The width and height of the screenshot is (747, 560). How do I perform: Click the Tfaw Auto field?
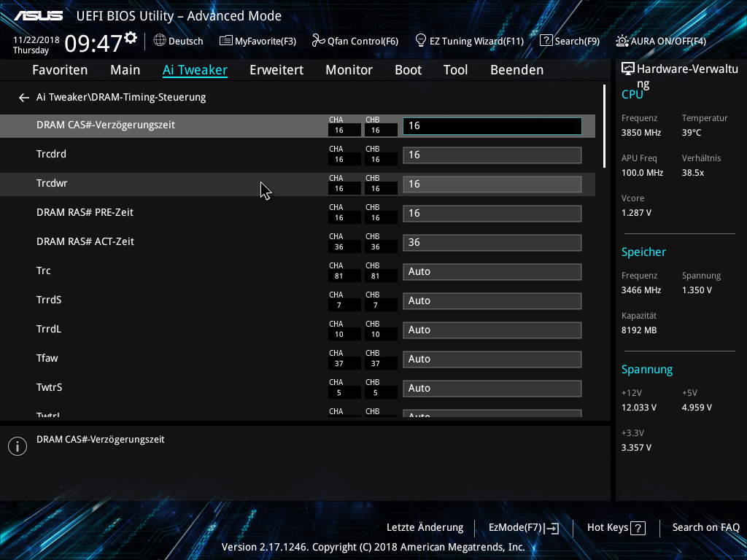click(492, 359)
